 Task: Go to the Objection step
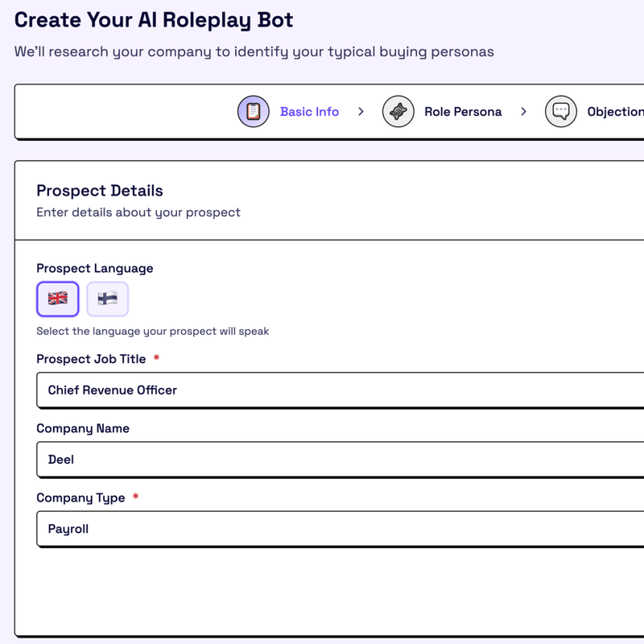click(x=615, y=112)
